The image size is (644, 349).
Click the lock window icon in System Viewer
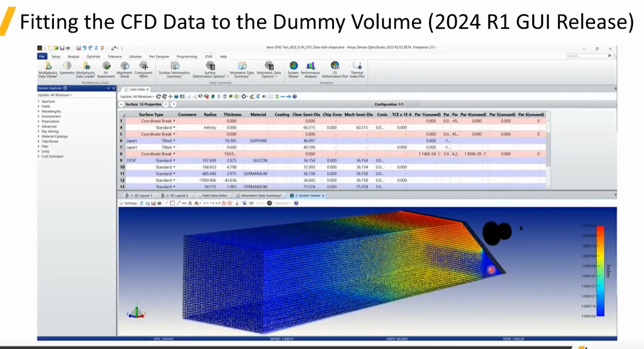237,203
